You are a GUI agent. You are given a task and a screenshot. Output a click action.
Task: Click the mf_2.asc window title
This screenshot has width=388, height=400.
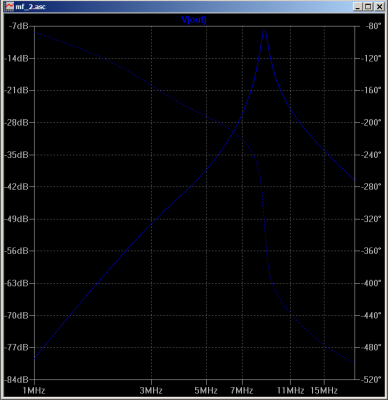click(x=31, y=6)
